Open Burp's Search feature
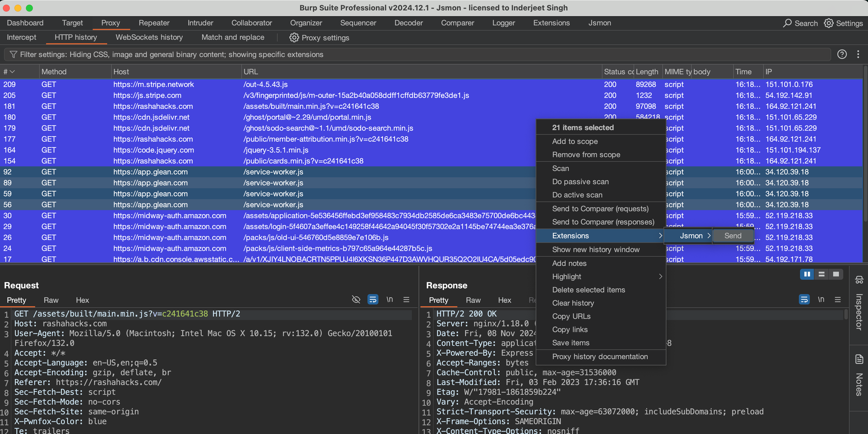868x434 pixels. [800, 23]
